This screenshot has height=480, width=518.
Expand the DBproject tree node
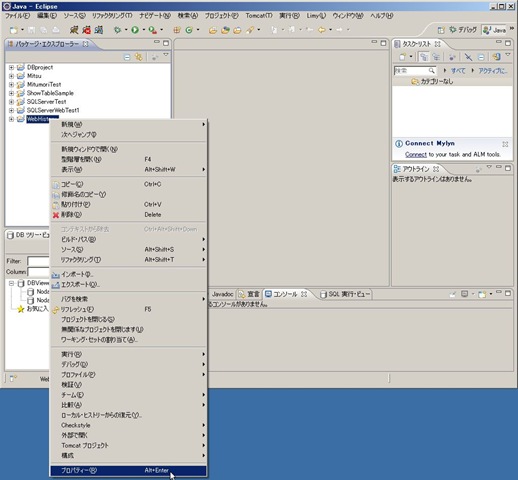pyautogui.click(x=11, y=67)
